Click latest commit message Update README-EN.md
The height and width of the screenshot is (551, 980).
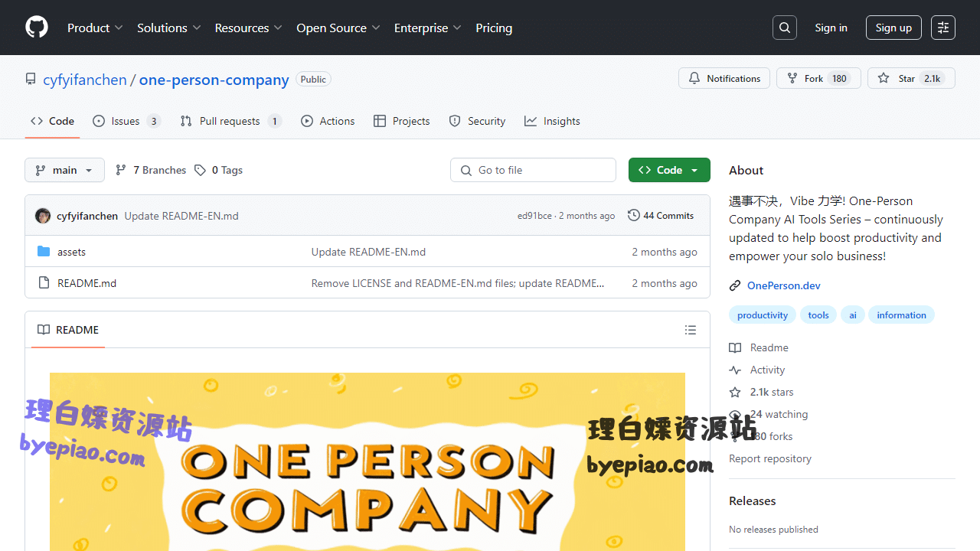click(x=181, y=216)
